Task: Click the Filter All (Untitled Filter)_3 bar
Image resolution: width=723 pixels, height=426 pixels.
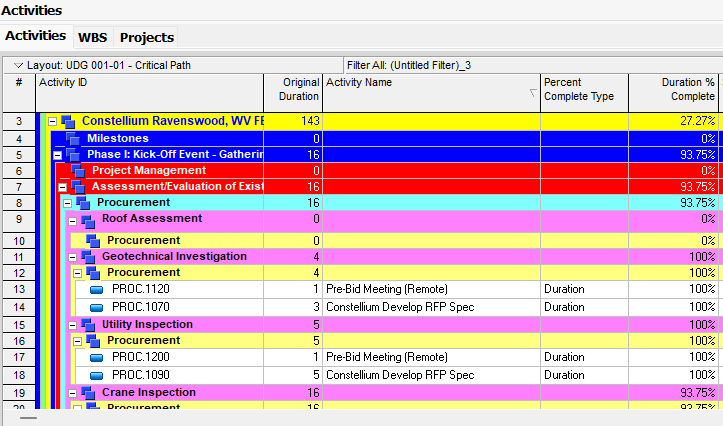Action: [x=533, y=65]
